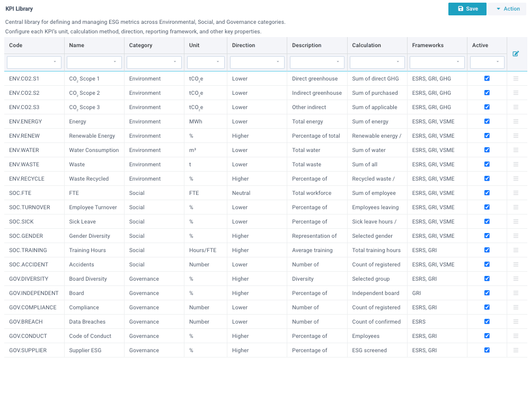530x420 pixels.
Task: Sort by the Frameworks column header
Action: click(x=428, y=45)
